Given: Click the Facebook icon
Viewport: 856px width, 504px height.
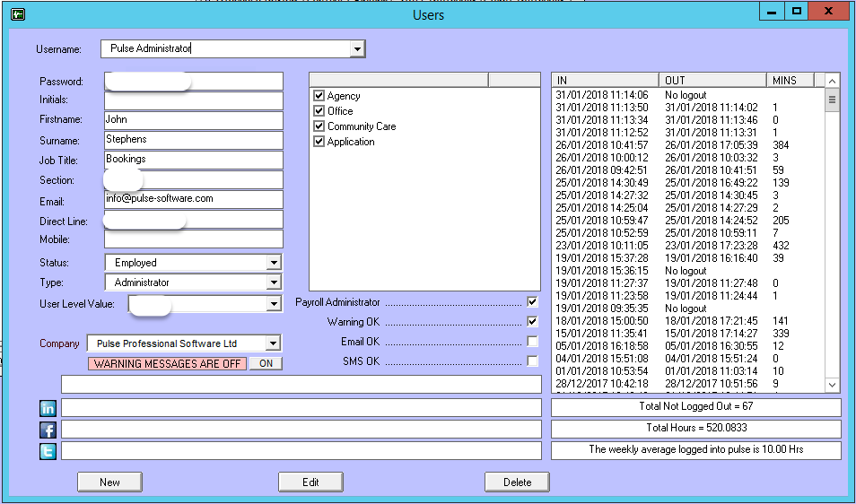Looking at the screenshot, I should (x=48, y=430).
